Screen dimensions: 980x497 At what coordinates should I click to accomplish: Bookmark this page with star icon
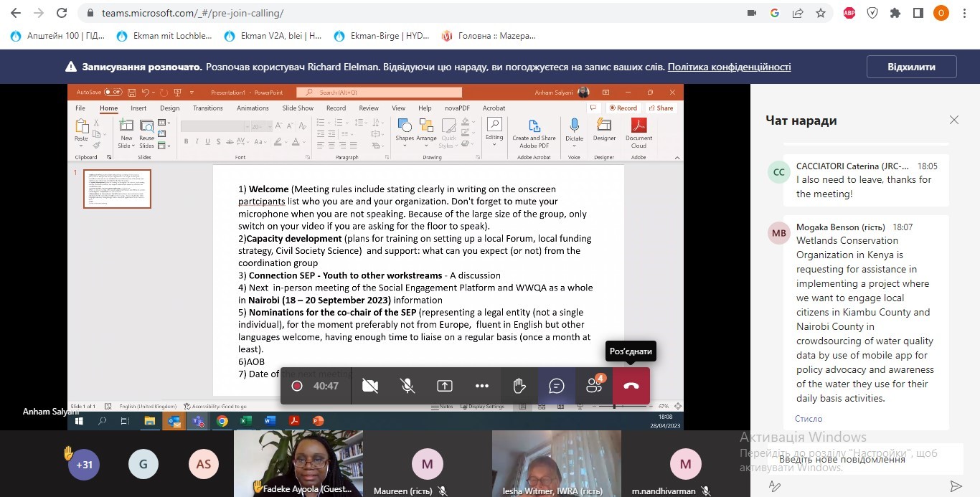tap(821, 13)
